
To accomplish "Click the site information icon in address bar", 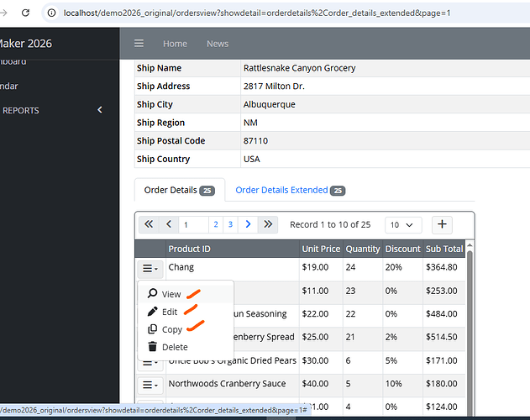I will coord(51,13).
